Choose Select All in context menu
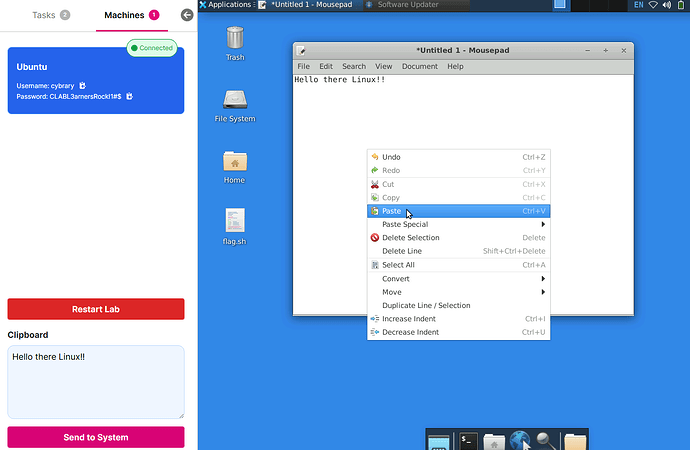690x450 pixels. [398, 265]
